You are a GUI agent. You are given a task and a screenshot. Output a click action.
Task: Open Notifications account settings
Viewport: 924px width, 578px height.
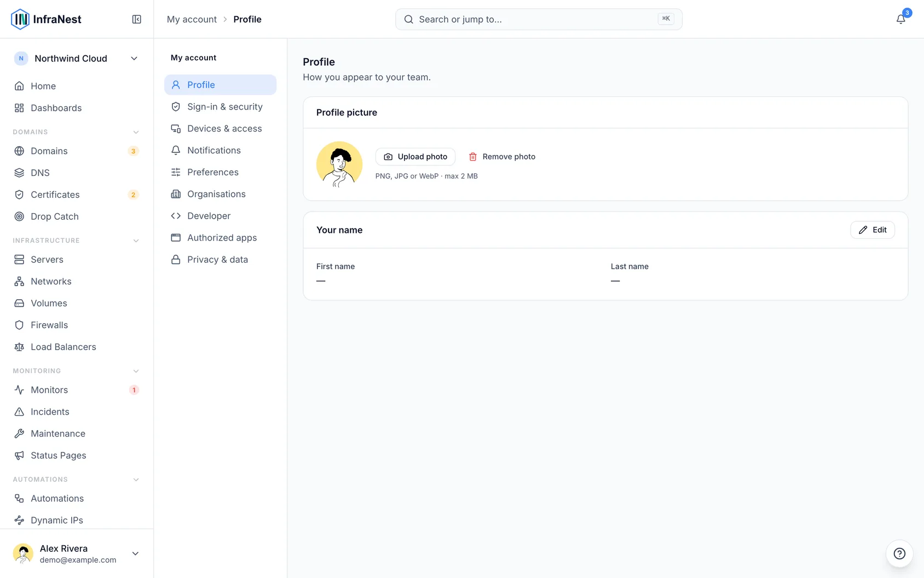coord(220,150)
